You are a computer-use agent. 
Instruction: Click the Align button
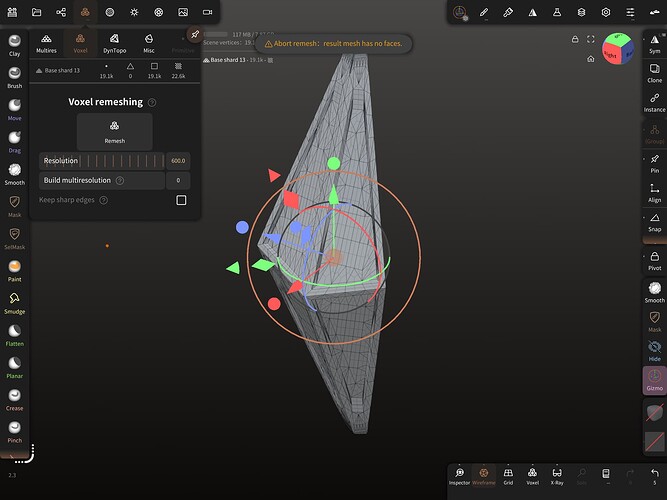(655, 193)
